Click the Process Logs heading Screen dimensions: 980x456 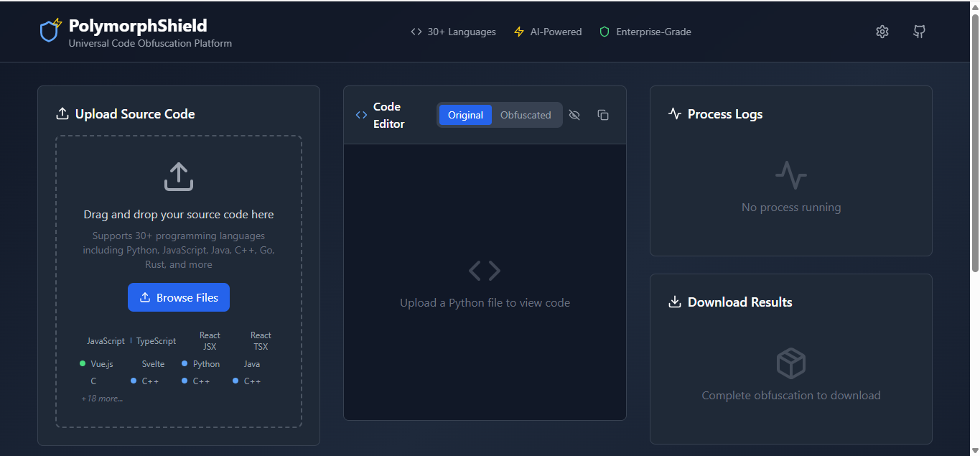[725, 113]
